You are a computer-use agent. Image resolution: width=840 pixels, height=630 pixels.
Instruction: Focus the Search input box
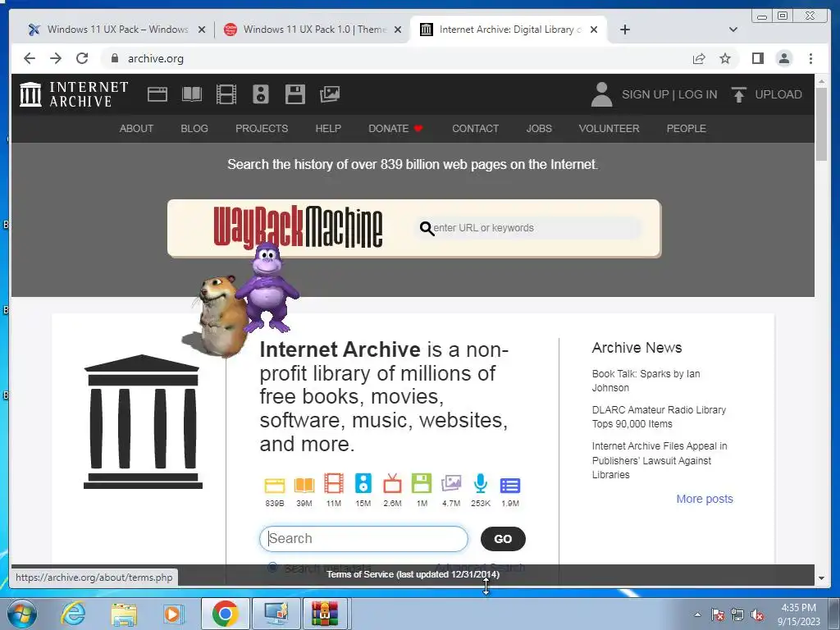pos(363,538)
